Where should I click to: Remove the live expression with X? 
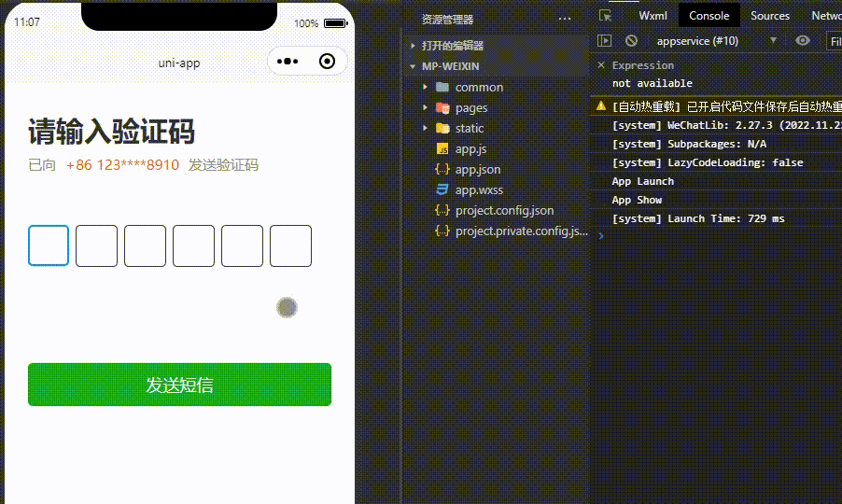[x=601, y=65]
